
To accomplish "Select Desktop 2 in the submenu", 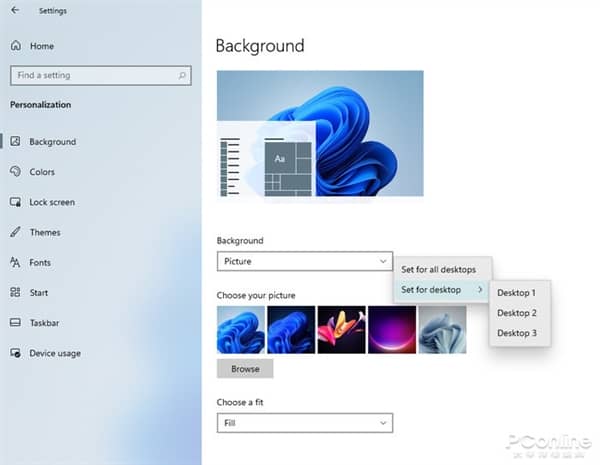I will pyautogui.click(x=517, y=313).
